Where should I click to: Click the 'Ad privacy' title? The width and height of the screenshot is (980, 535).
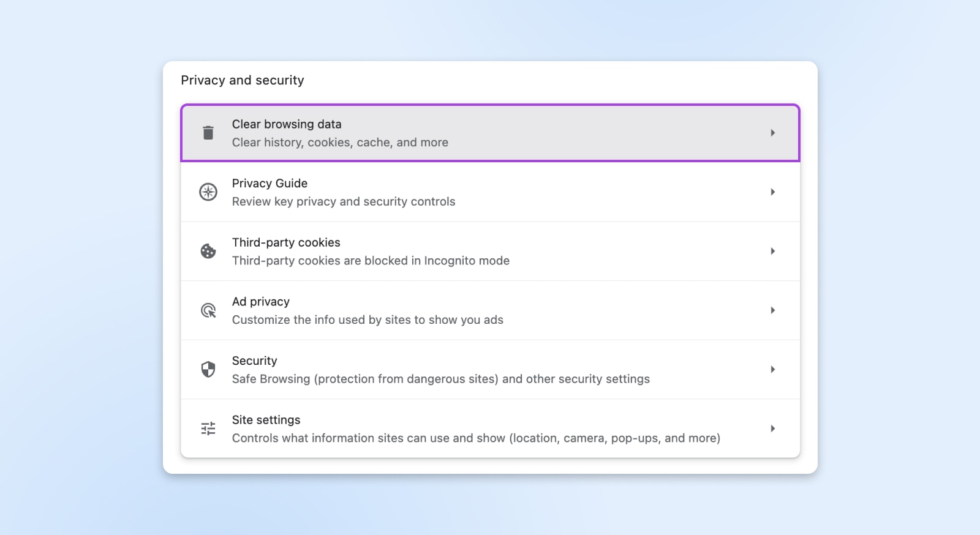[x=260, y=302]
